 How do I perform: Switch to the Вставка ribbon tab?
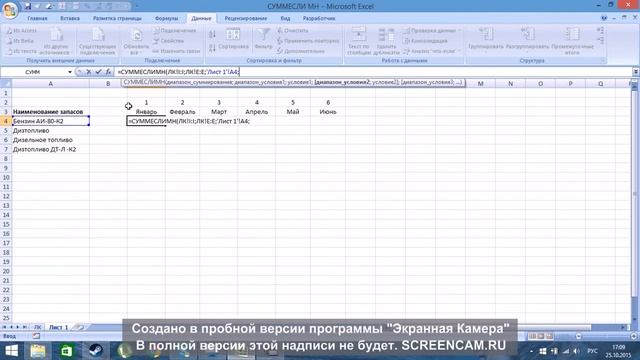pos(70,18)
